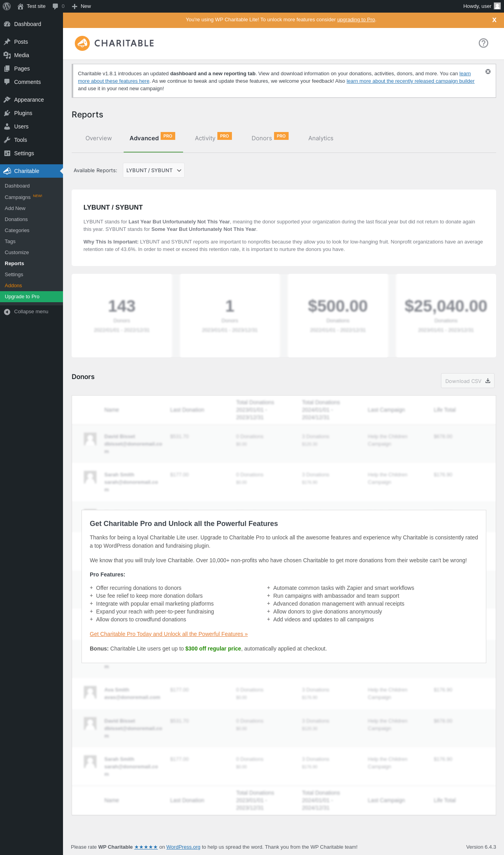Click the WordPress logo icon
Screen dimensions: 504x855
tap(7, 6)
